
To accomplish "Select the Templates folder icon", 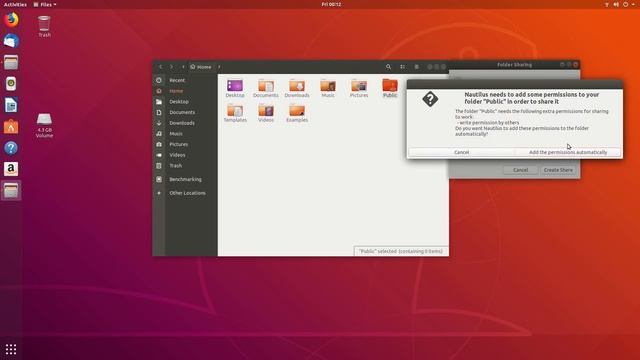I will [235, 113].
